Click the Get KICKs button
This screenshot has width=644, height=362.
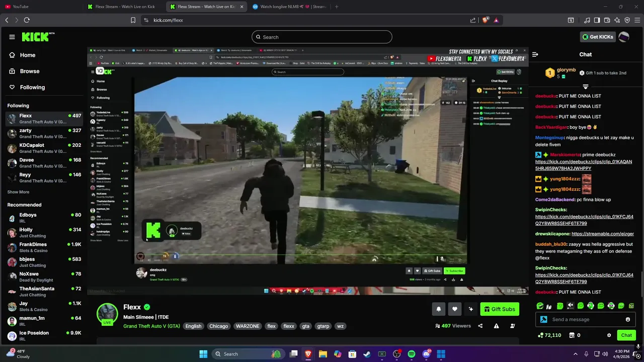[598, 37]
